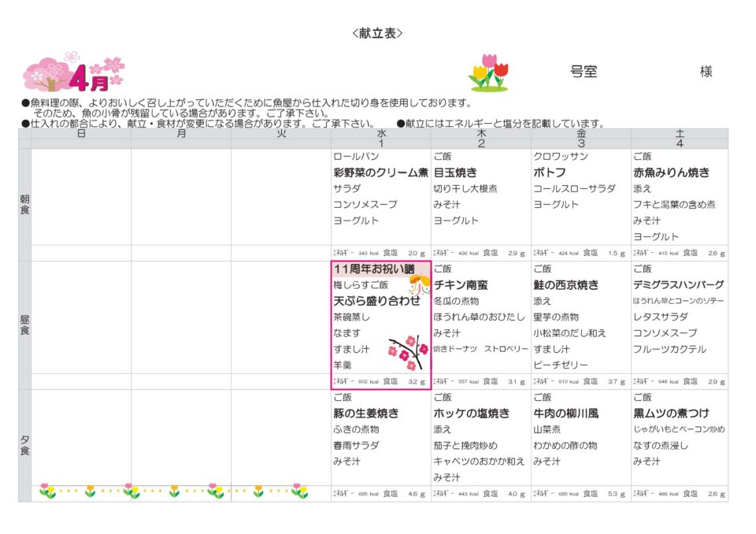This screenshot has width=756, height=534.
Task: Click the 様 name field
Action: (706, 72)
